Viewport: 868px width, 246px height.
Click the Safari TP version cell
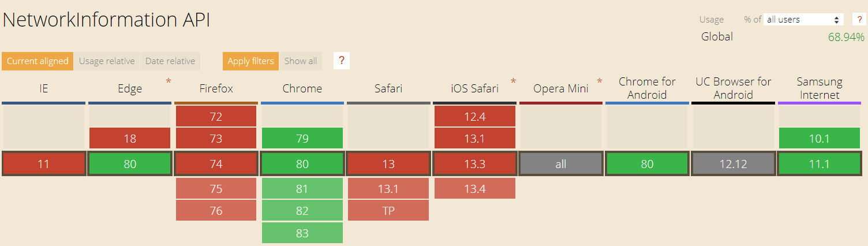tap(388, 211)
